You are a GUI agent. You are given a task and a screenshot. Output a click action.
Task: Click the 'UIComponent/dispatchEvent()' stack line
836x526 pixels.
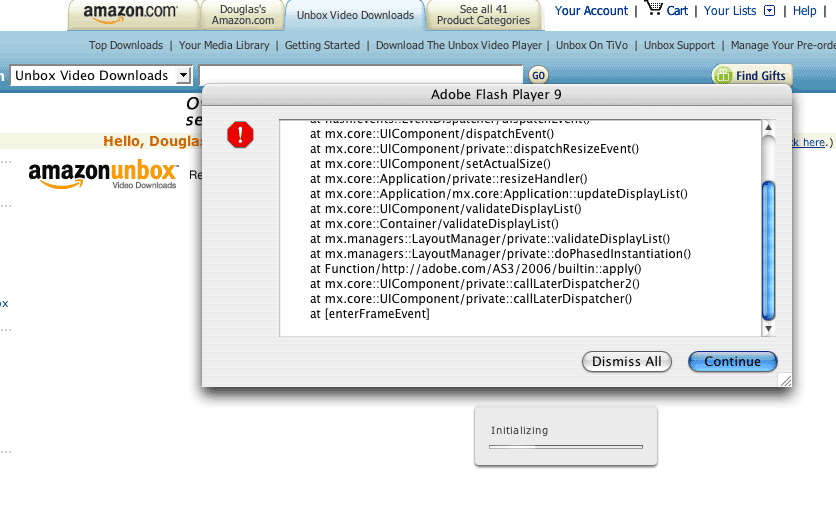tap(432, 134)
